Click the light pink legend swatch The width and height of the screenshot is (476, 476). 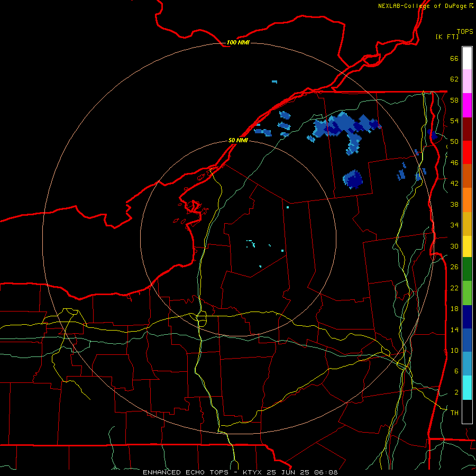pos(467,81)
